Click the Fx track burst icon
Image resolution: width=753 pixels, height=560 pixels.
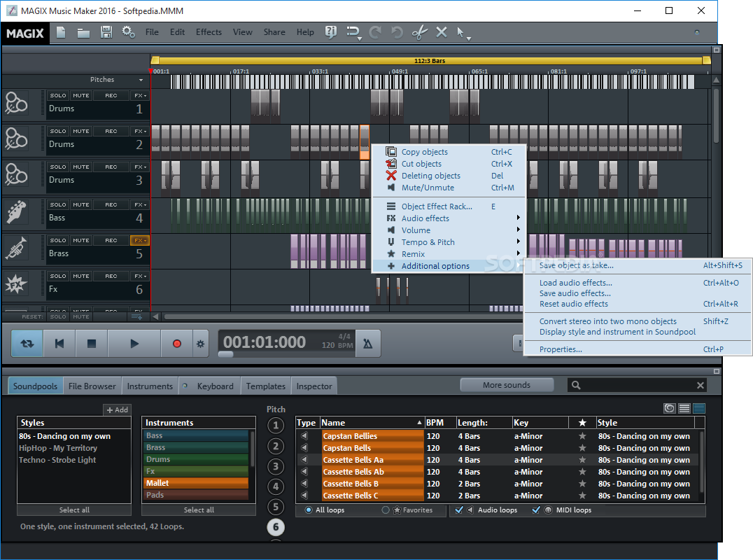16,283
